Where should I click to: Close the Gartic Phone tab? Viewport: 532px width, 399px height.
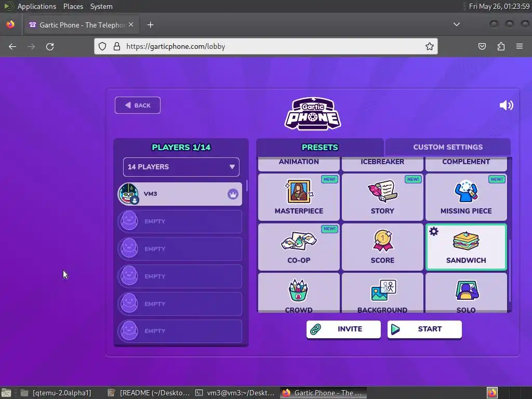pyautogui.click(x=131, y=25)
